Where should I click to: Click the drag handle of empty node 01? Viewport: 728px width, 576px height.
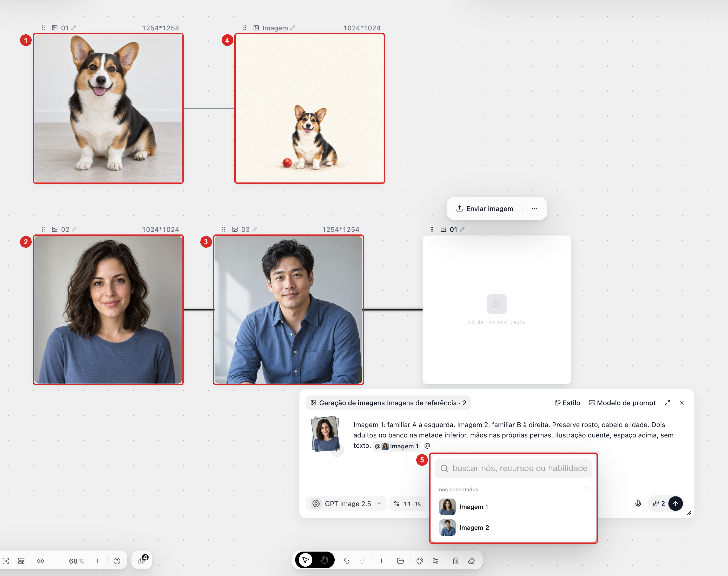432,229
